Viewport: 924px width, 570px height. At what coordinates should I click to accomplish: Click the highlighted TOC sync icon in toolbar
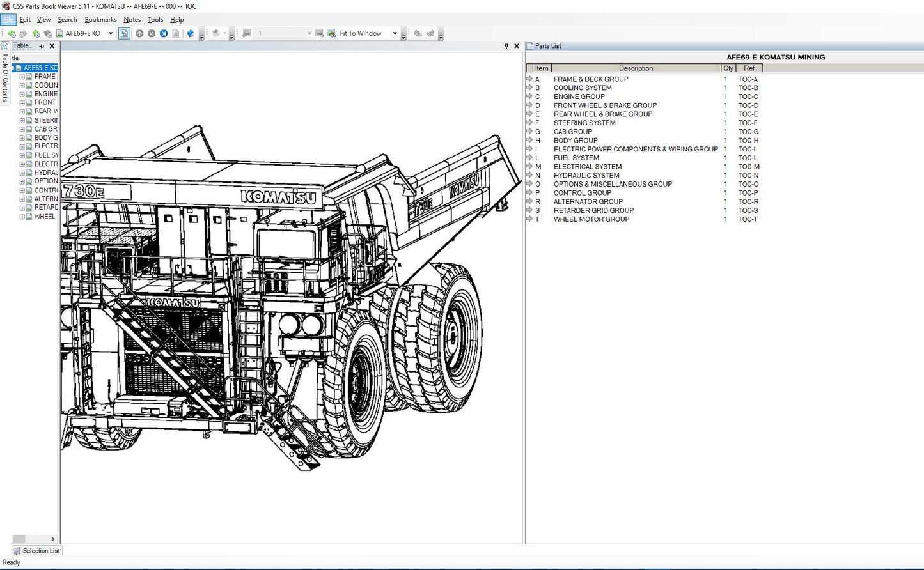click(124, 33)
